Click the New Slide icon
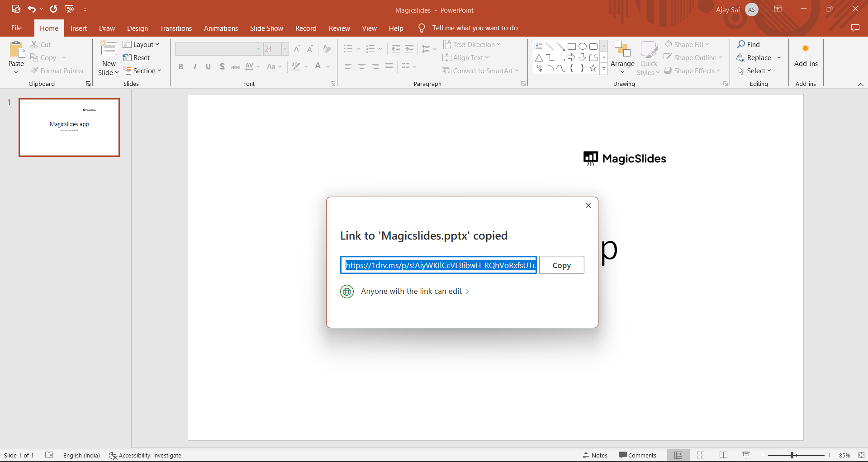 [x=109, y=49]
